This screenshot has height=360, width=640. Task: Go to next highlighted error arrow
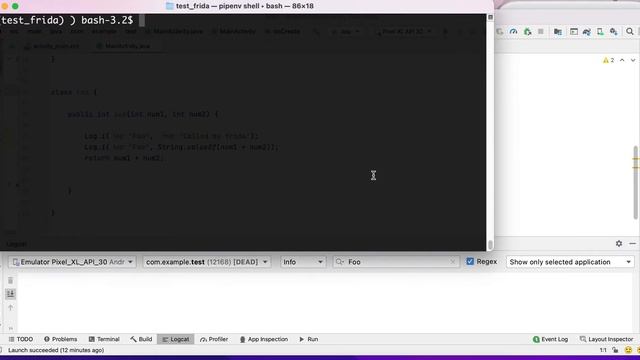click(x=633, y=60)
